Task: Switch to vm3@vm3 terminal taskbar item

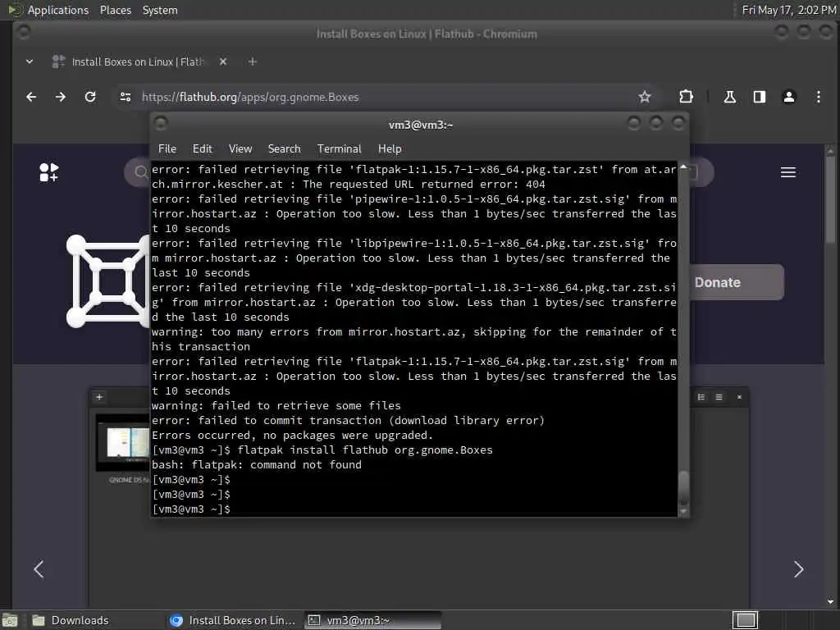Action: [x=373, y=620]
